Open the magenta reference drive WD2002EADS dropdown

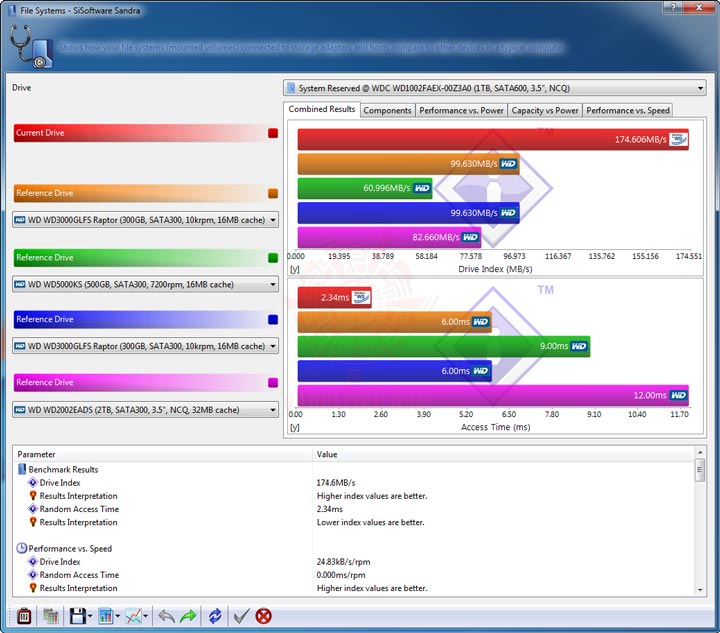(145, 409)
